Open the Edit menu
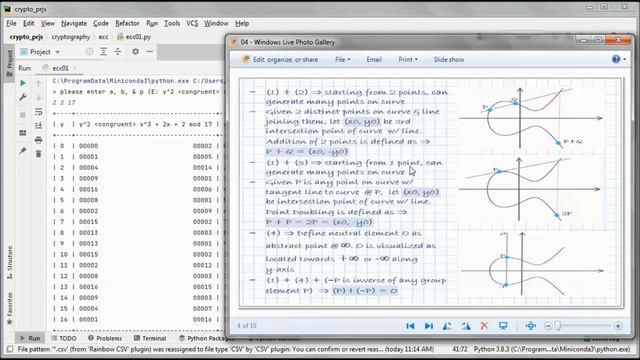 pyautogui.click(x=29, y=23)
